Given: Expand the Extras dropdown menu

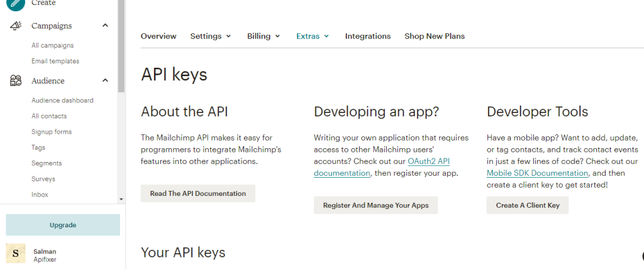Looking at the screenshot, I should (x=313, y=36).
